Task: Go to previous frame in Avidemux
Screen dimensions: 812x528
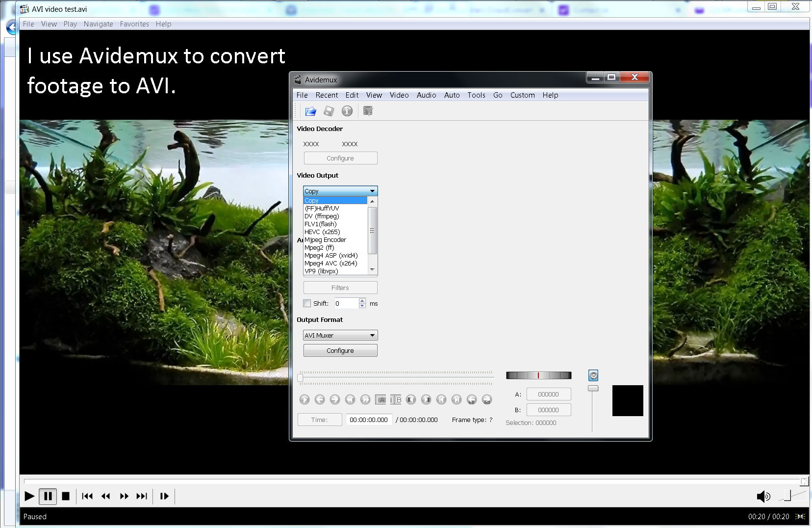Action: point(320,399)
